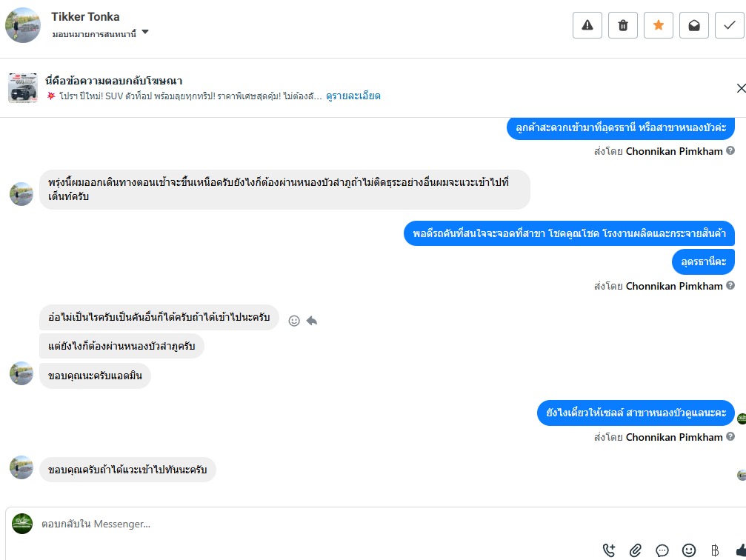Image resolution: width=746 pixels, height=560 pixels.
Task: Mark conversation done with checkmark button
Action: [729, 25]
